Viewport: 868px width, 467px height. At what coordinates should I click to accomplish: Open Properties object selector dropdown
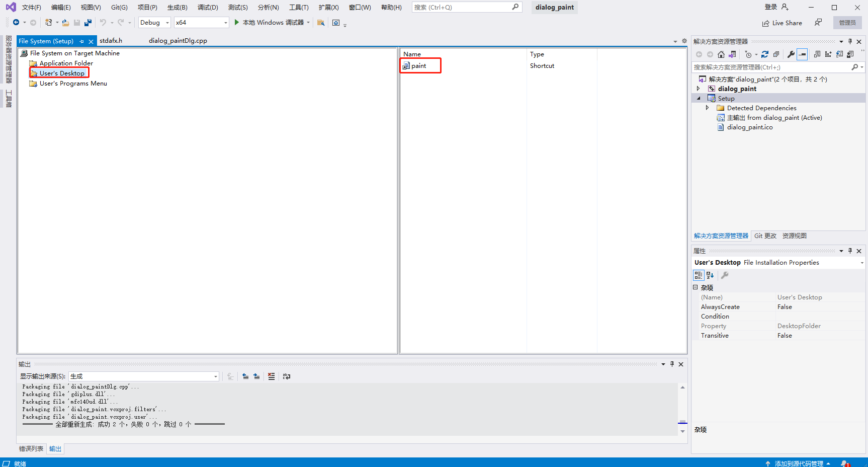pos(862,263)
